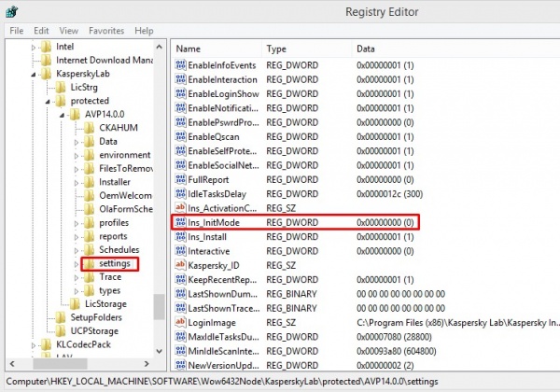Viewport: 560px width, 392px height.
Task: Select the OemWelcom key
Action: click(x=125, y=196)
